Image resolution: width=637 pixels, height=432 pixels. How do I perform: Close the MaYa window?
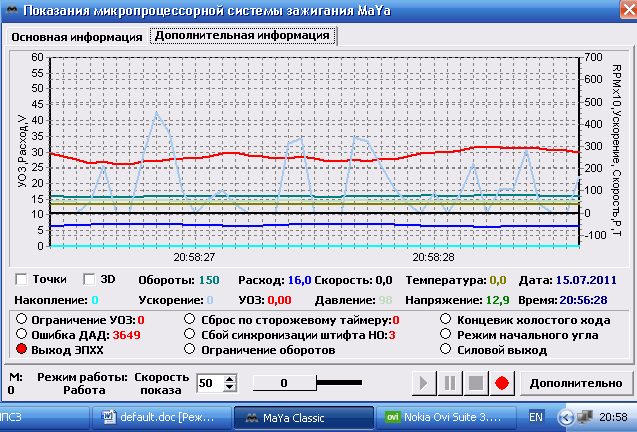621,11
